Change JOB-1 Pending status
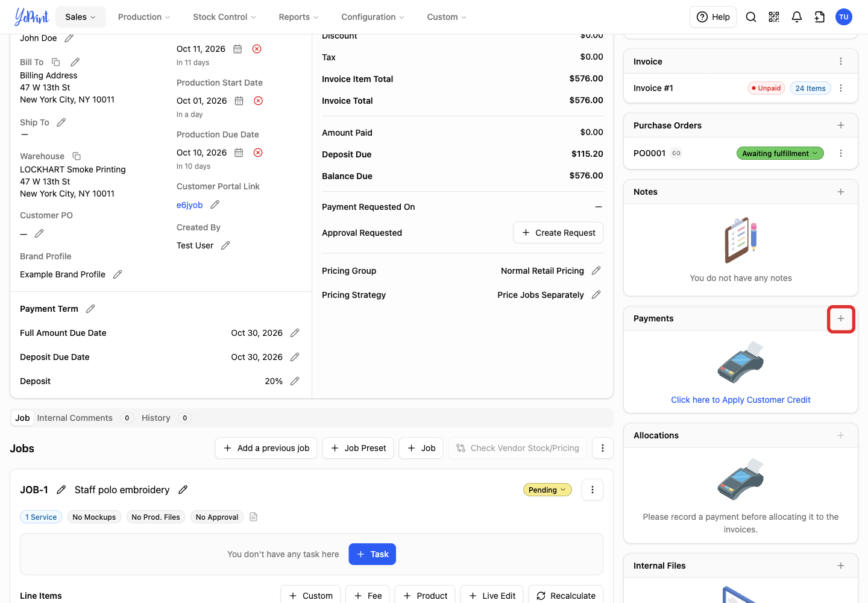 pos(547,490)
